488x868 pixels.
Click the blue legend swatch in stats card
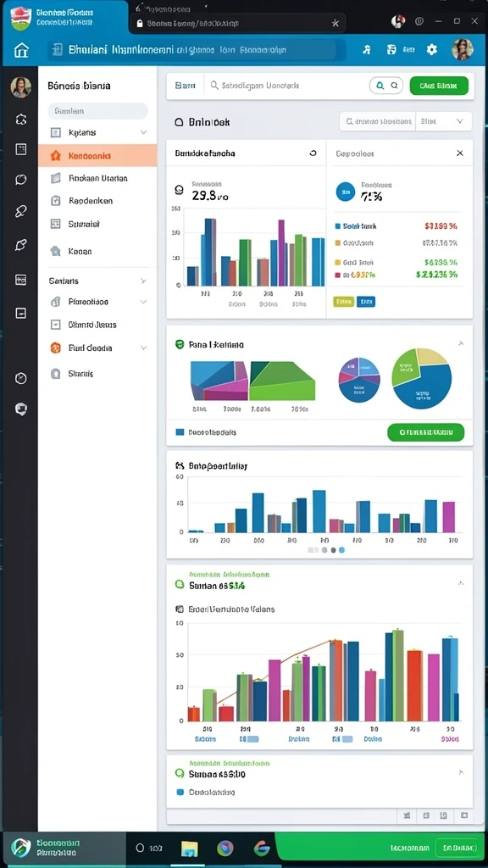(337, 225)
